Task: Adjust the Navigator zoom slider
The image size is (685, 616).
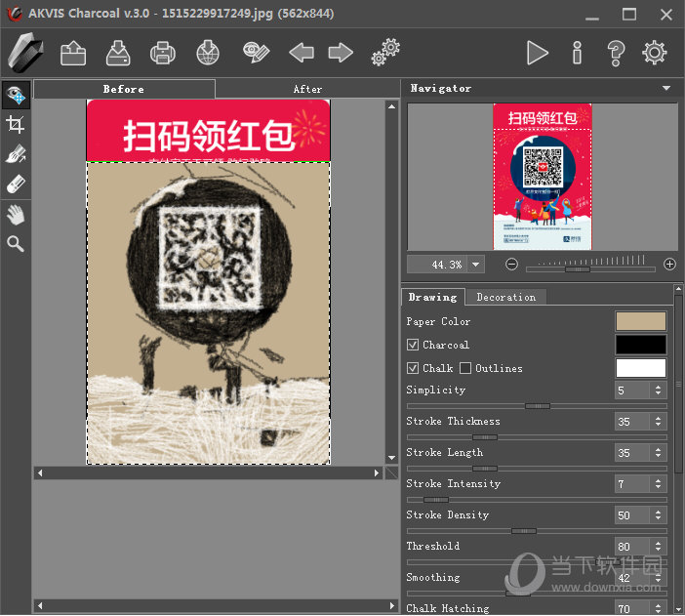Action: tap(578, 269)
